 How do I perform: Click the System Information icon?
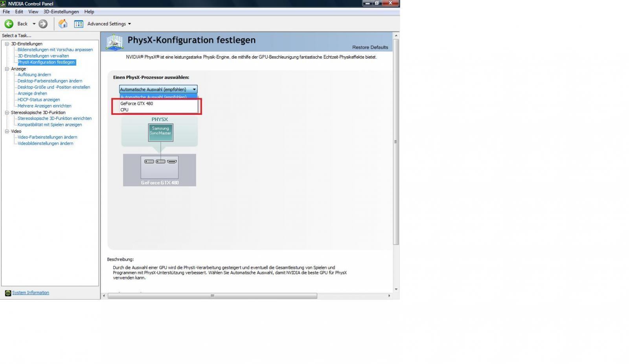click(8, 293)
